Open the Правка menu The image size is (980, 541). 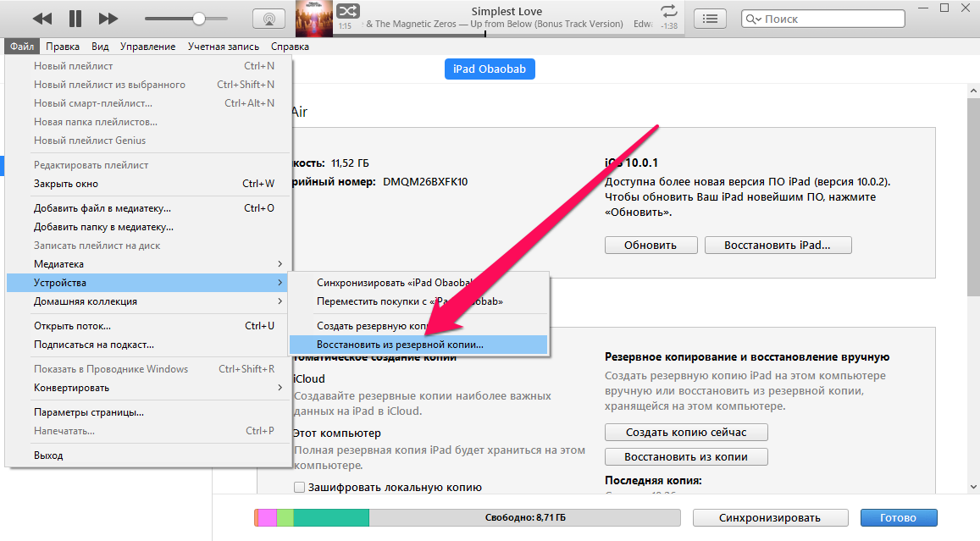[x=63, y=47]
